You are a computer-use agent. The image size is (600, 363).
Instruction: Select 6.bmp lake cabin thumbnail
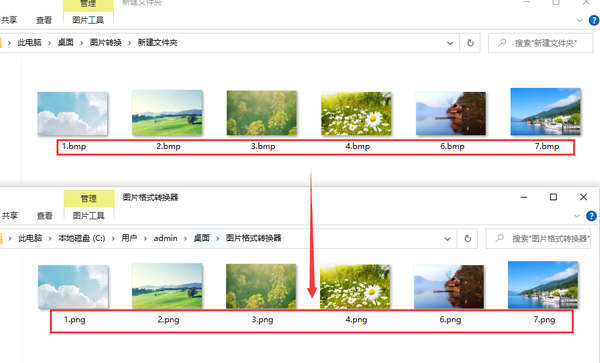pyautogui.click(x=451, y=114)
